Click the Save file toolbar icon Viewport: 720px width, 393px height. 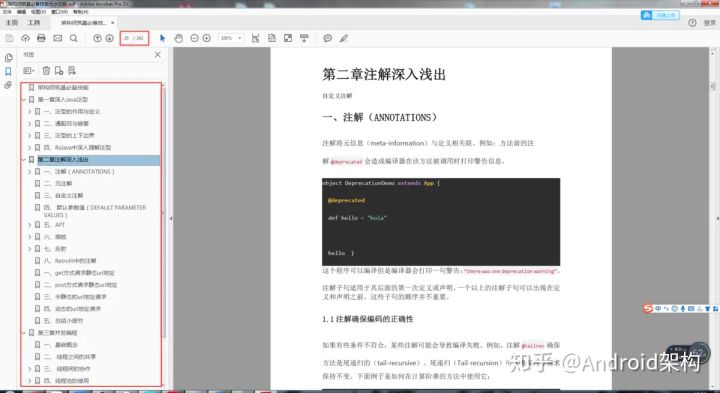tap(9, 38)
